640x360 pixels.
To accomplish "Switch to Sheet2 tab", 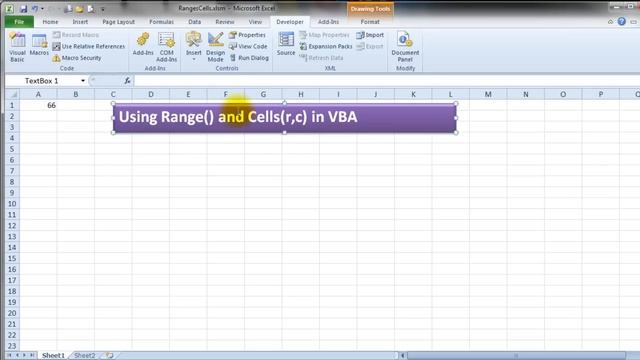I will (84, 356).
